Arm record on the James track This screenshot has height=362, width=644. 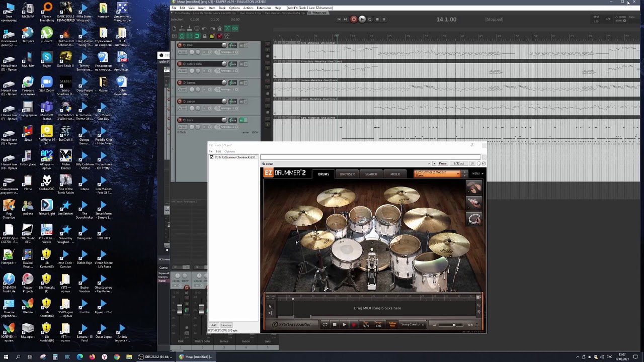(x=180, y=82)
